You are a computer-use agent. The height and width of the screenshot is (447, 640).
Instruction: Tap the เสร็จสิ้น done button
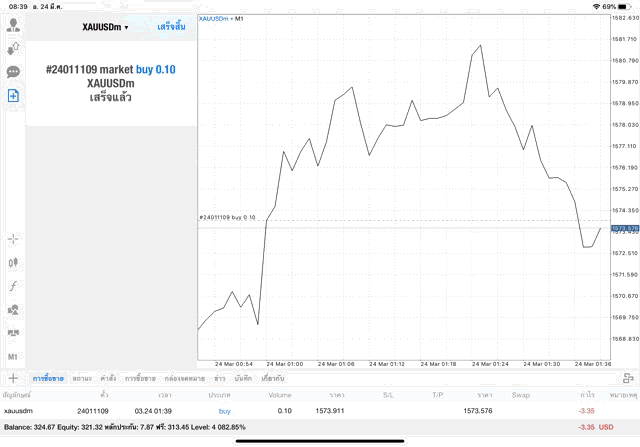coord(171,27)
